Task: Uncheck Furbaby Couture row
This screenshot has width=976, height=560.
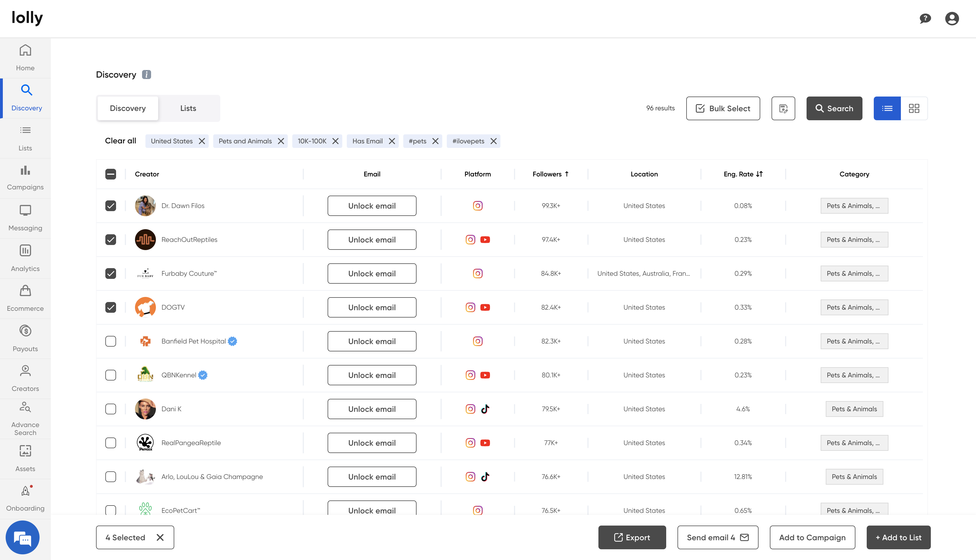Action: (x=111, y=274)
